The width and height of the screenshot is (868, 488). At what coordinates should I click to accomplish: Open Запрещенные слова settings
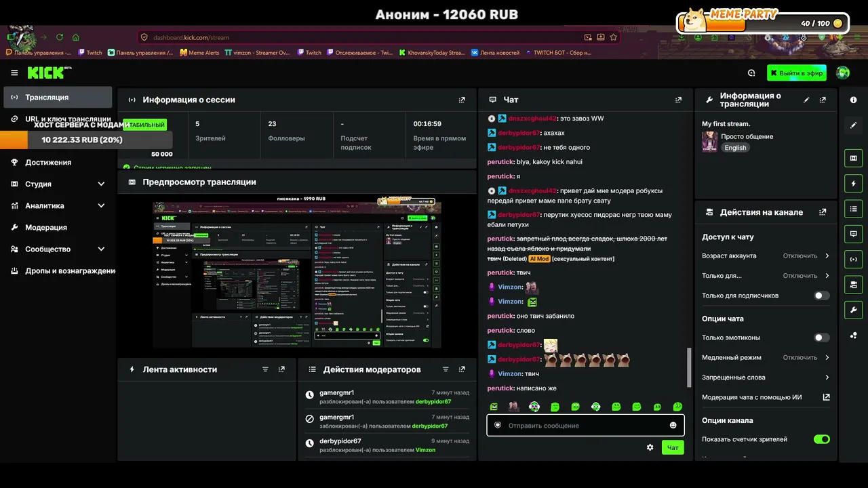[x=766, y=378]
